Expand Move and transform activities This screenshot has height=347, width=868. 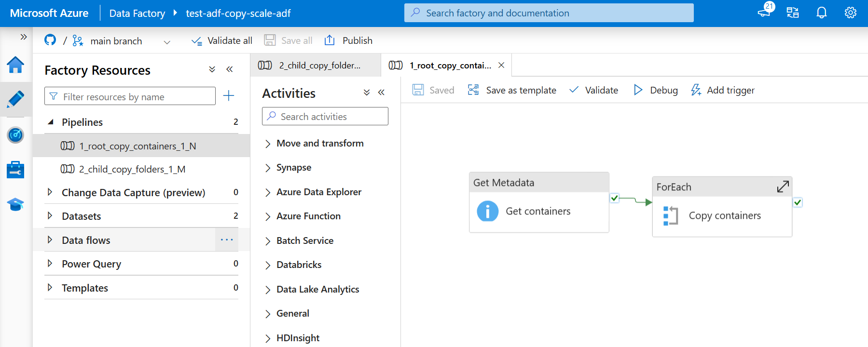coord(268,144)
